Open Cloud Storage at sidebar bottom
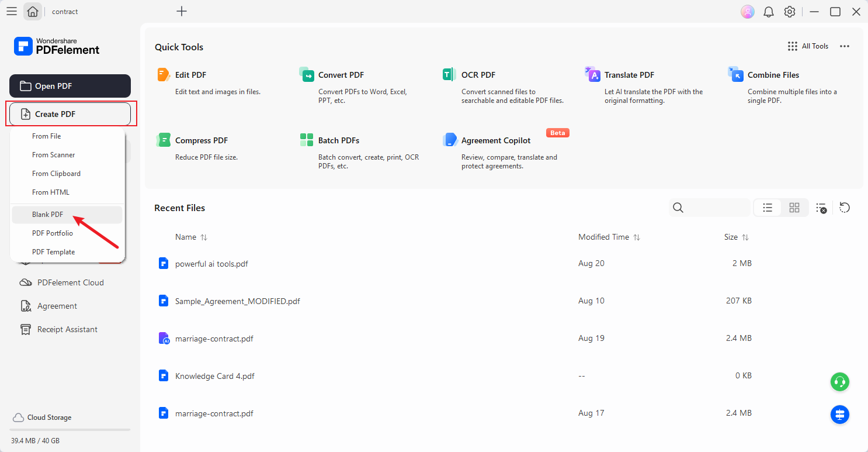Viewport: 868px width, 452px height. (41, 418)
